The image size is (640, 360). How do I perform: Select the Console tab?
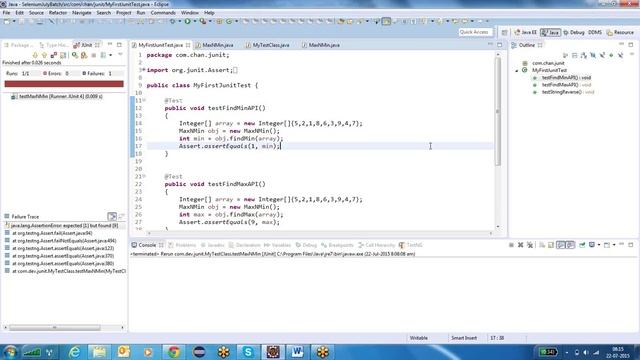[x=147, y=245]
